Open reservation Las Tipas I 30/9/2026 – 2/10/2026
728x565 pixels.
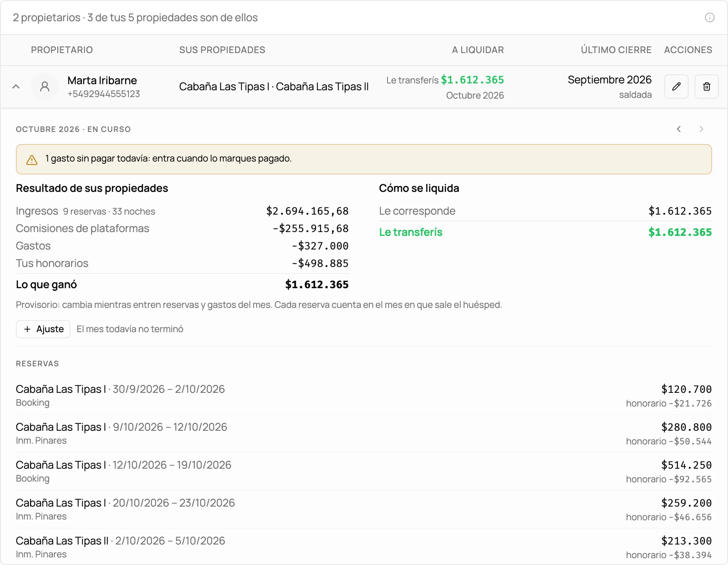click(364, 396)
